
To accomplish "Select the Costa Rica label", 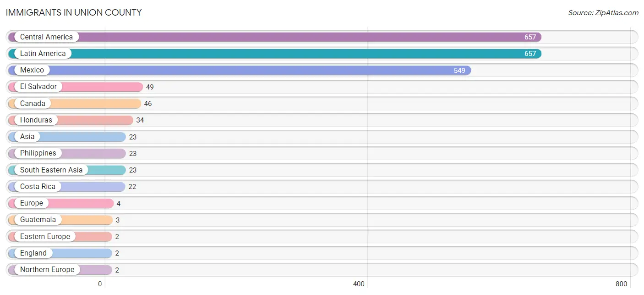I will point(38,187).
